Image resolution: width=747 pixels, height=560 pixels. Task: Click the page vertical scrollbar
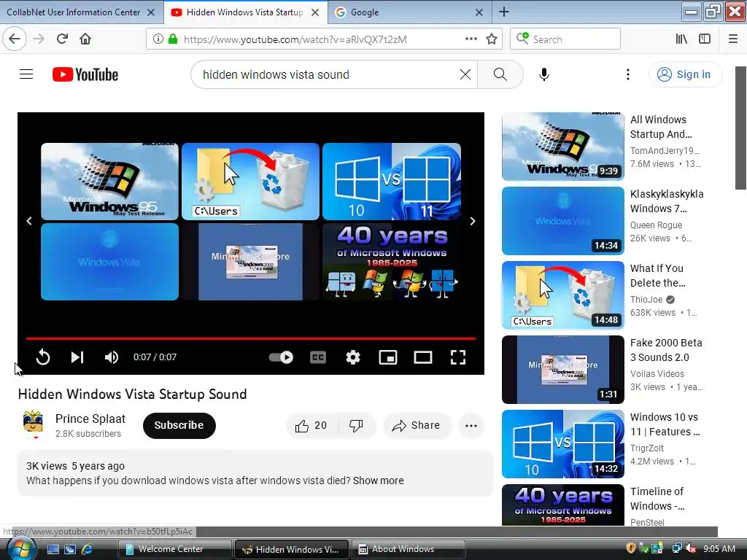(741, 128)
